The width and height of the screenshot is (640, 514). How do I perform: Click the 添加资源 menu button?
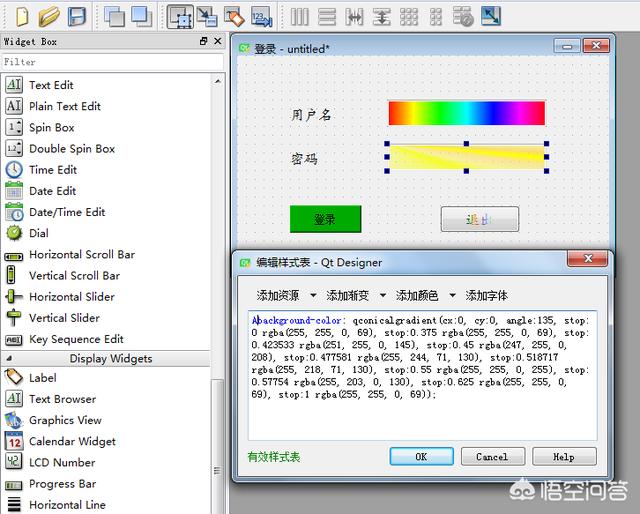(x=278, y=295)
